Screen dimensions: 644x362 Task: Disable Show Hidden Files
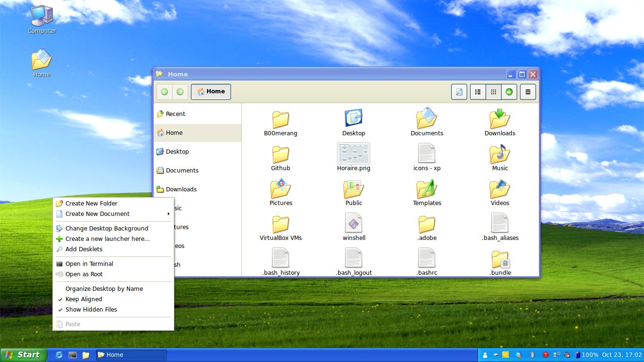click(91, 310)
